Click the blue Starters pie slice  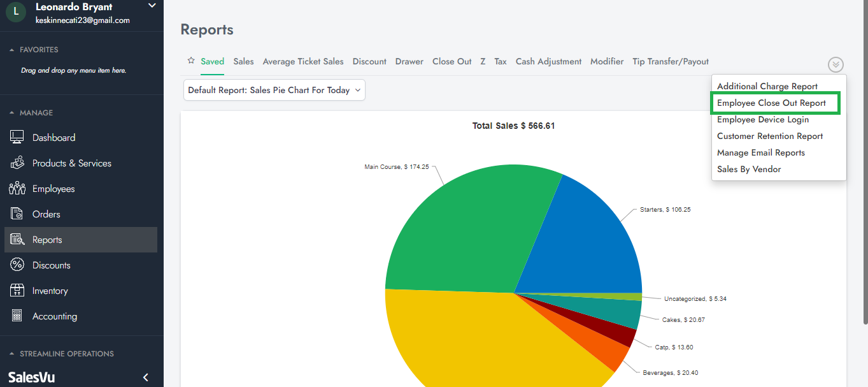tap(586, 242)
